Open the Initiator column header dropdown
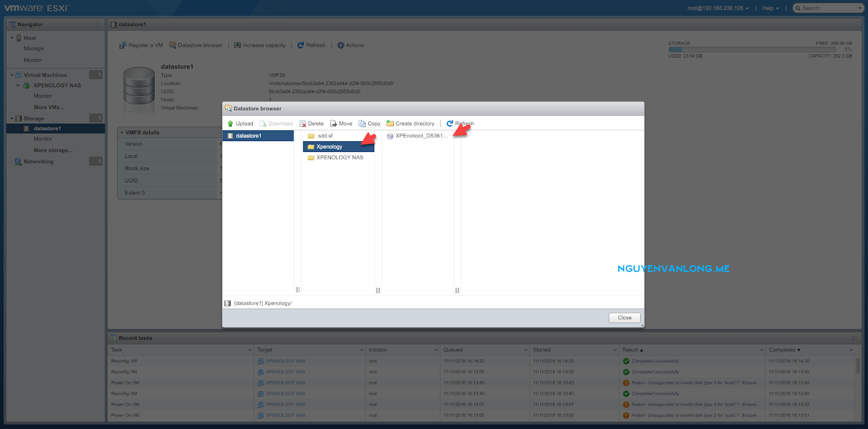Viewport: 868px width, 429px height. (x=436, y=350)
